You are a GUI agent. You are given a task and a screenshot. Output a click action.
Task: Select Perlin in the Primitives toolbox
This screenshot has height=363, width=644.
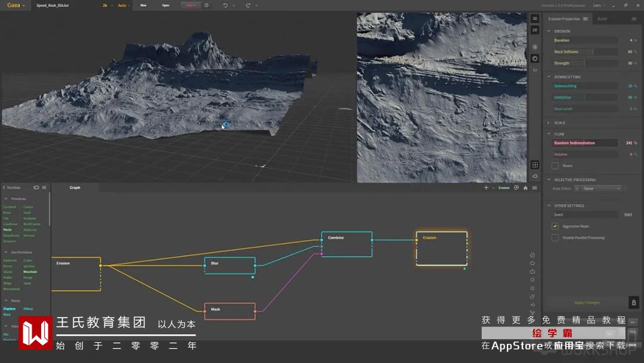7,230
